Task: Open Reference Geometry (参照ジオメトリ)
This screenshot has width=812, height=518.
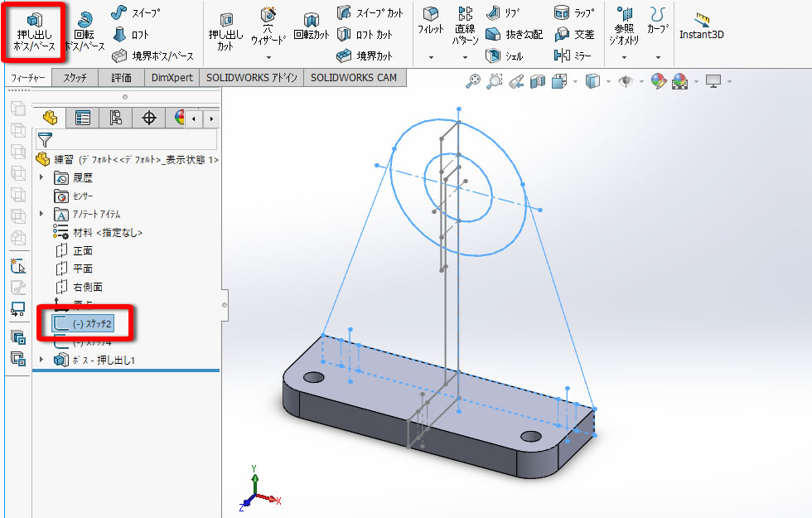Action: pyautogui.click(x=624, y=26)
